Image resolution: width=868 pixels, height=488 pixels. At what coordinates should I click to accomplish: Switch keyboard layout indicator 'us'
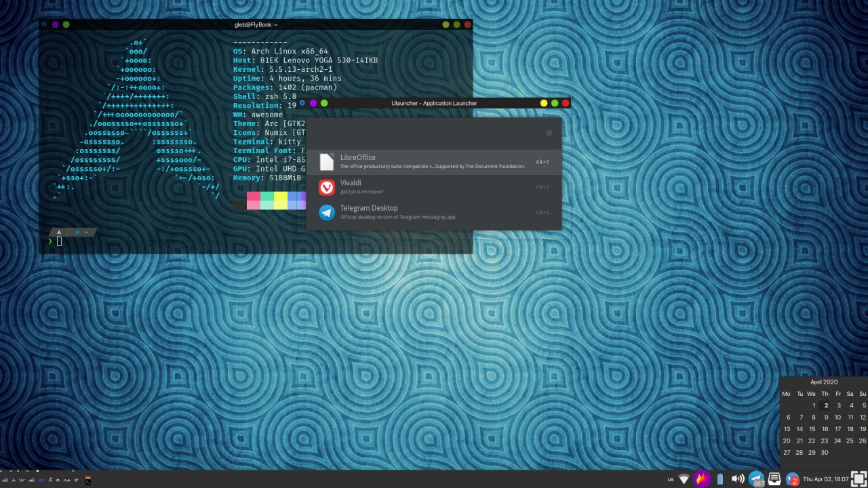point(671,479)
